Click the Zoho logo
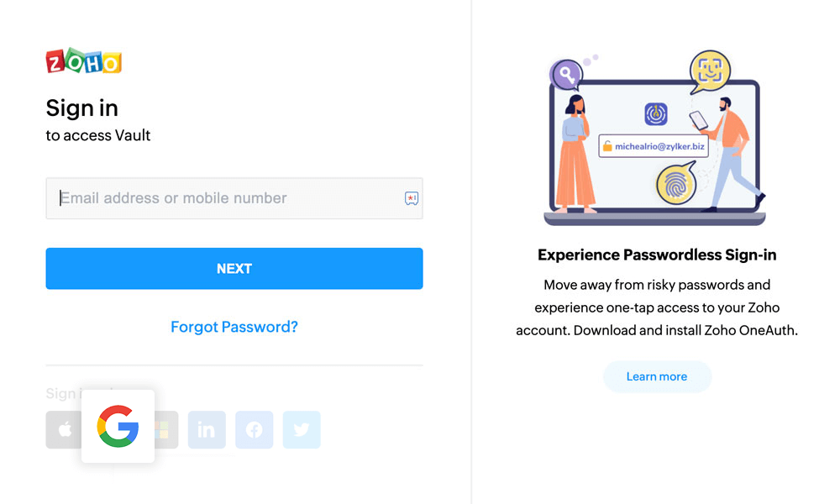Screen dimensions: 840x504 [x=83, y=62]
